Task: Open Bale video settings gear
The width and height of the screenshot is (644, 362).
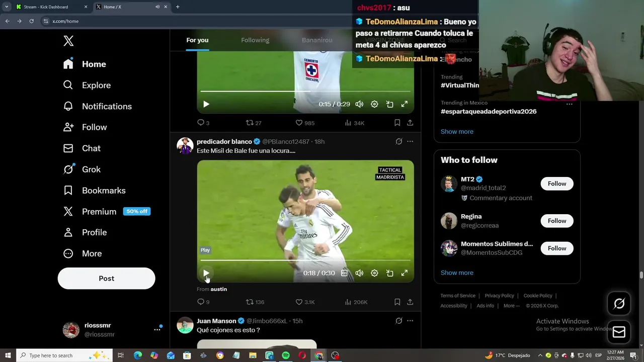Action: coord(374,273)
